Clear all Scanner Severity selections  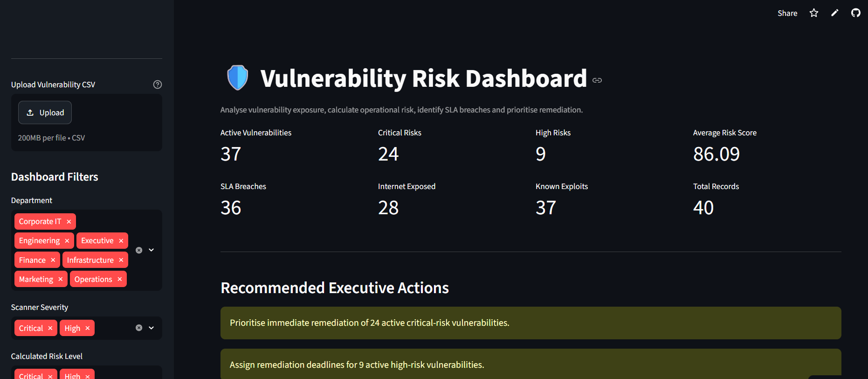click(x=139, y=328)
